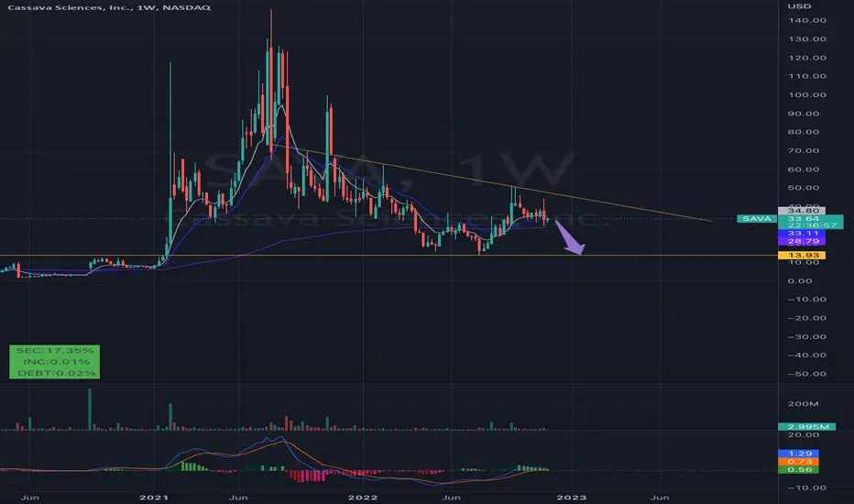This screenshot has height=504, width=854.
Task: Click the Jun label between 2021 and 2022
Action: coord(238,497)
